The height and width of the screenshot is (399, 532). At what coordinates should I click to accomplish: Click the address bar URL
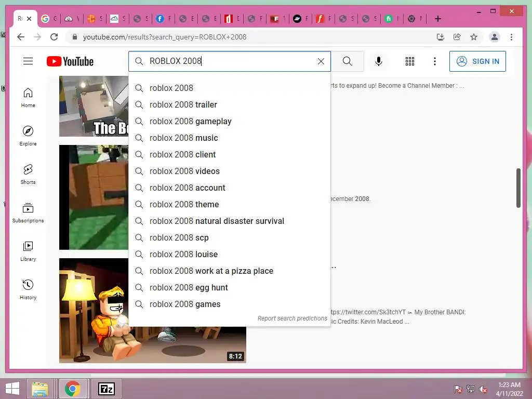165,37
